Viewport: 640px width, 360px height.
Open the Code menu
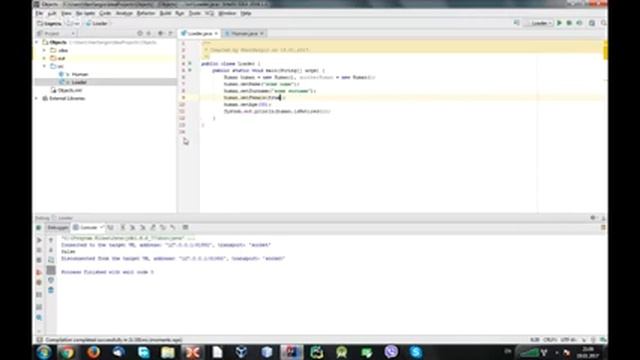(105, 13)
